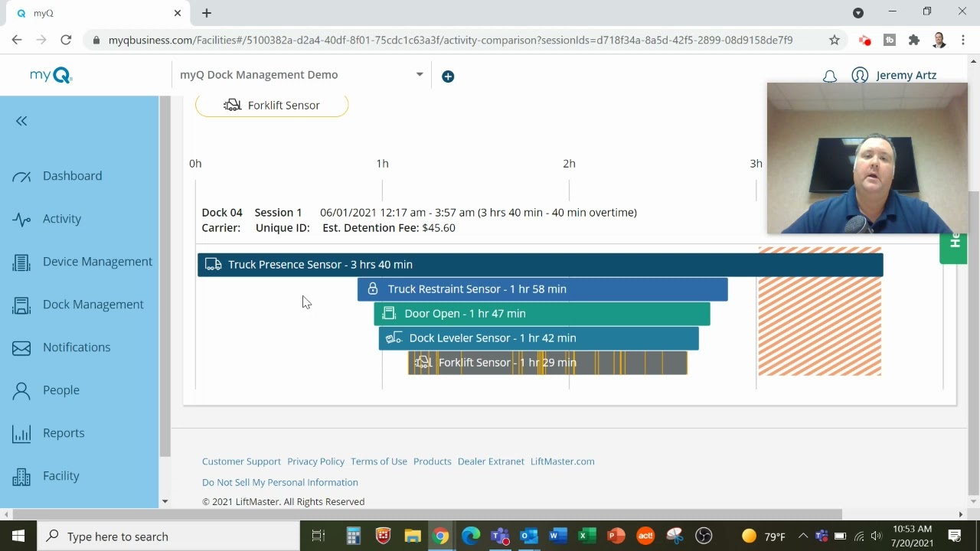Screen dimensions: 980x551
Task: Click the address bar URL field
Action: coord(450,40)
